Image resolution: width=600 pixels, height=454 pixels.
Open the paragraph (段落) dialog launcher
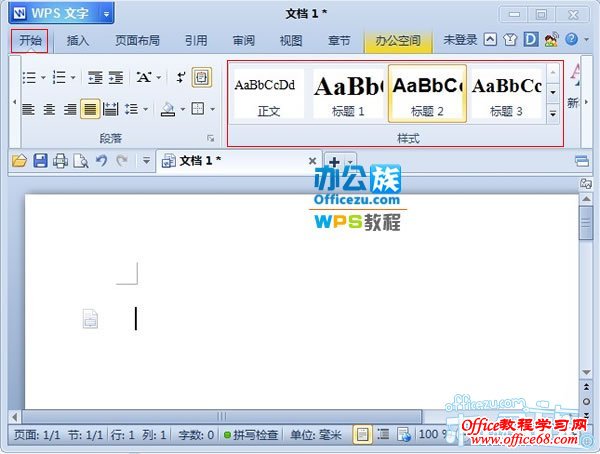click(x=210, y=138)
